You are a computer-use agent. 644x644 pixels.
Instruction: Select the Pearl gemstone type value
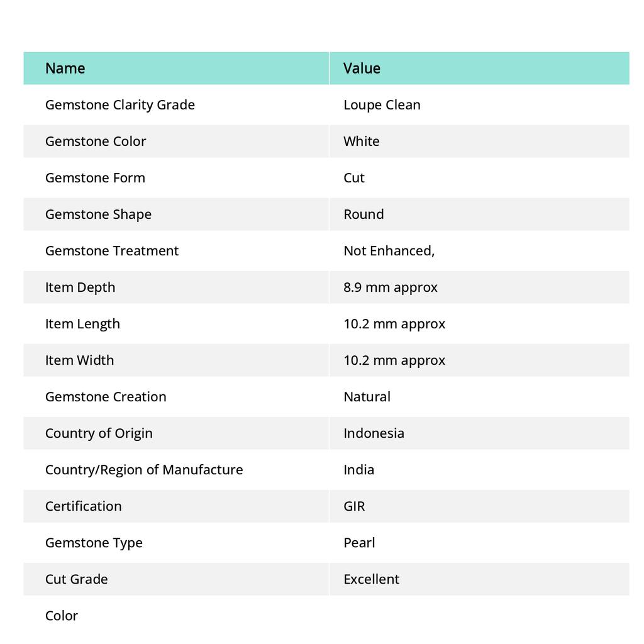(359, 542)
